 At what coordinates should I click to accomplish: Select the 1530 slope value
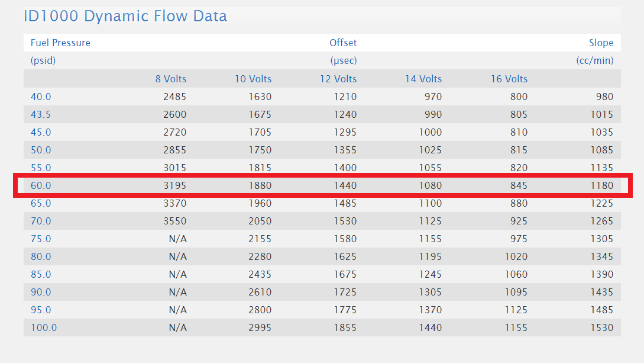pos(601,327)
